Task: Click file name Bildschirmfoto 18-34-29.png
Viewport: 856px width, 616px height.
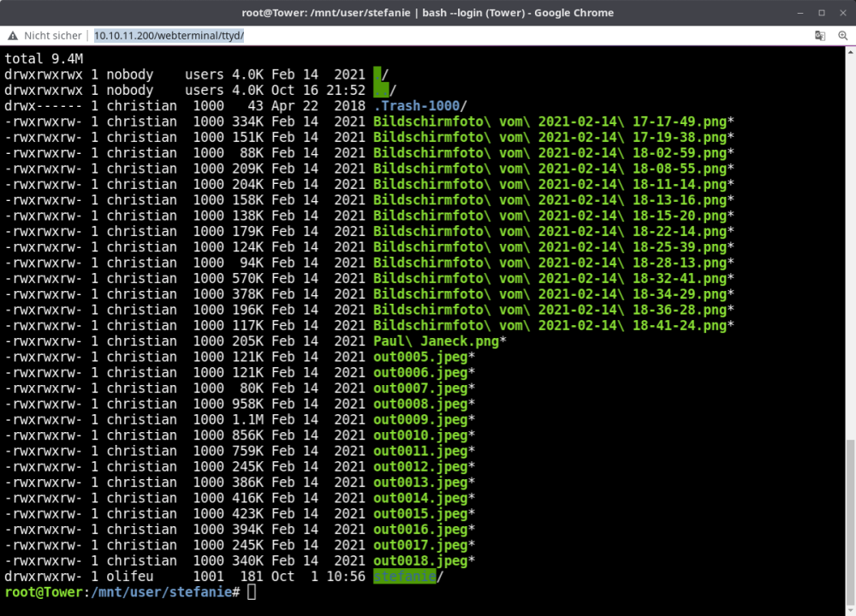Action: pos(553,294)
